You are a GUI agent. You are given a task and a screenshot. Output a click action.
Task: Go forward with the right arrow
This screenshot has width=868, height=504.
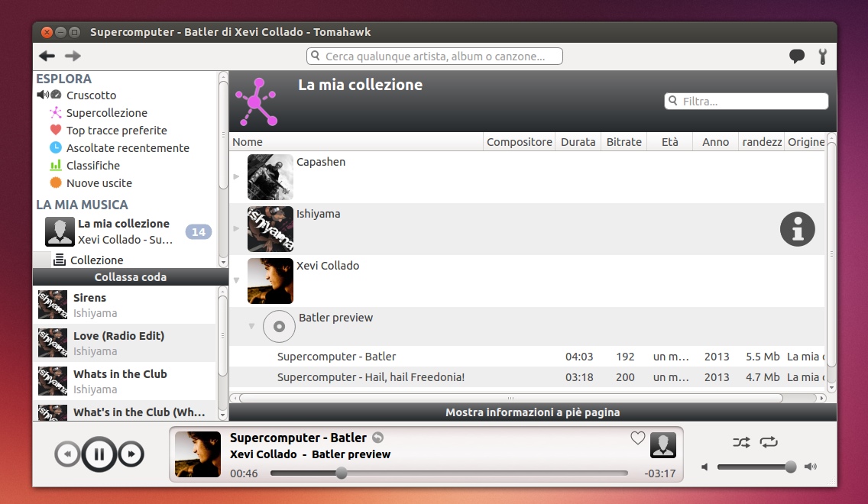(x=73, y=56)
